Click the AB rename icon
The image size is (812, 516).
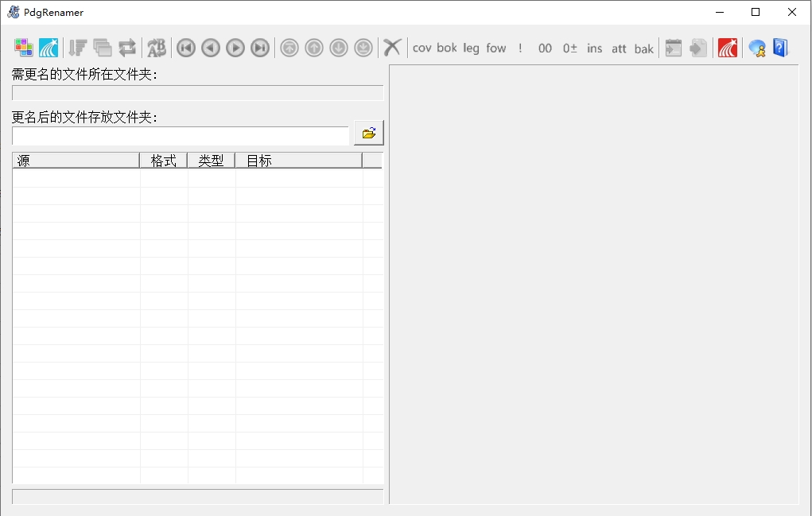pos(157,48)
